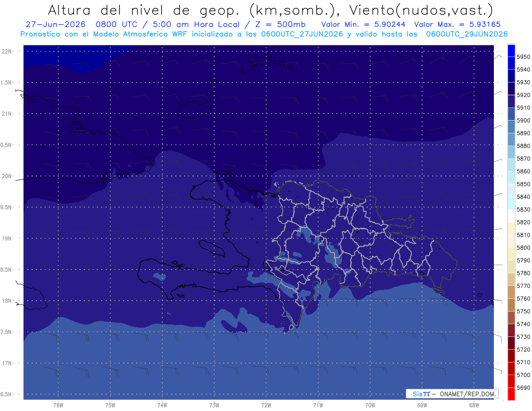
Task: Click the 17N latitude axis label
Action: [8, 363]
